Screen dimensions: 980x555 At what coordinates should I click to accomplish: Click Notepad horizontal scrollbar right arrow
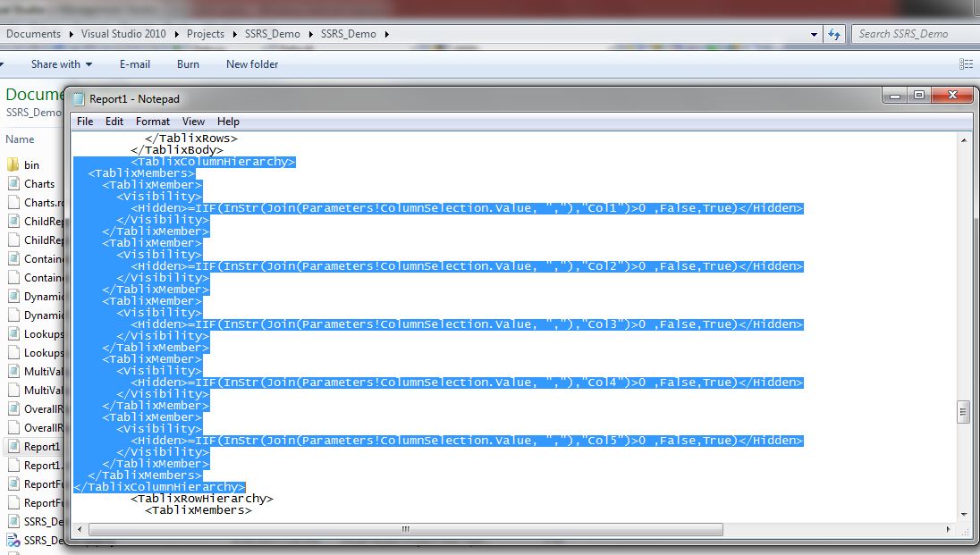(948, 529)
